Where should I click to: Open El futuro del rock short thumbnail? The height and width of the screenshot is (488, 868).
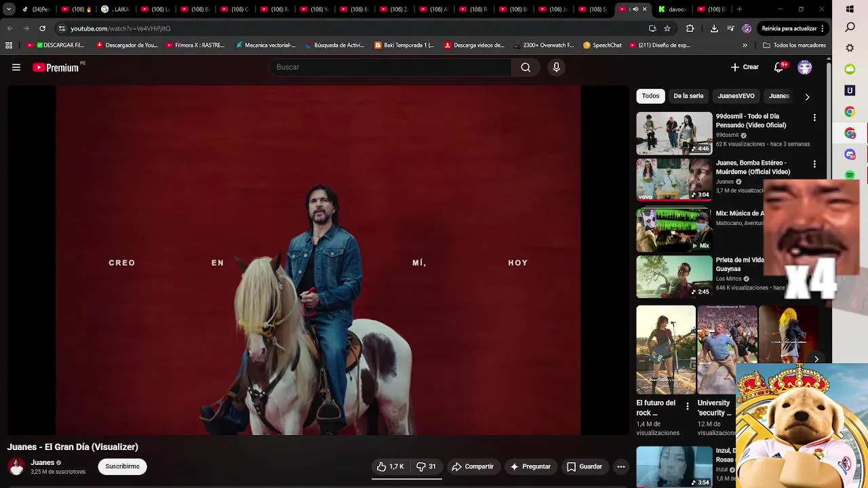666,350
